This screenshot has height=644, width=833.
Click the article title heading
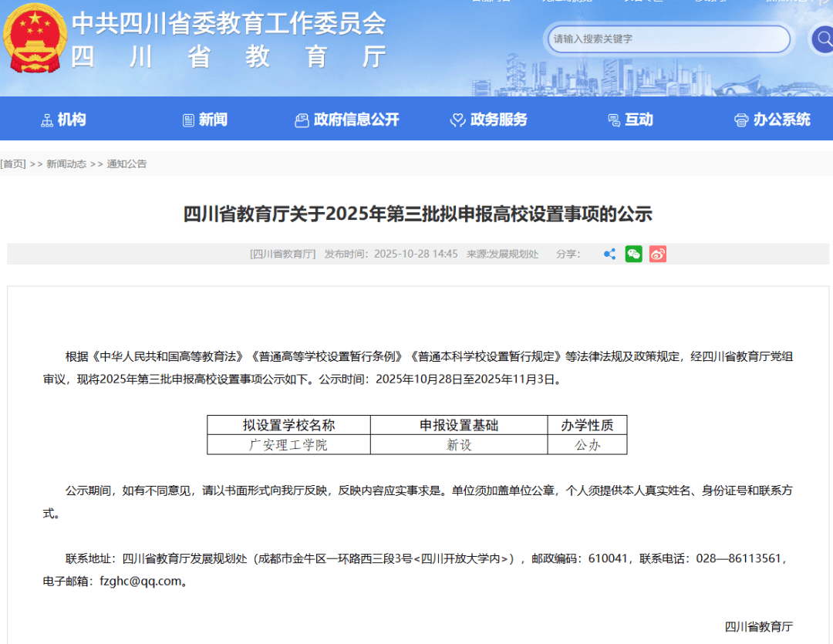(x=417, y=214)
